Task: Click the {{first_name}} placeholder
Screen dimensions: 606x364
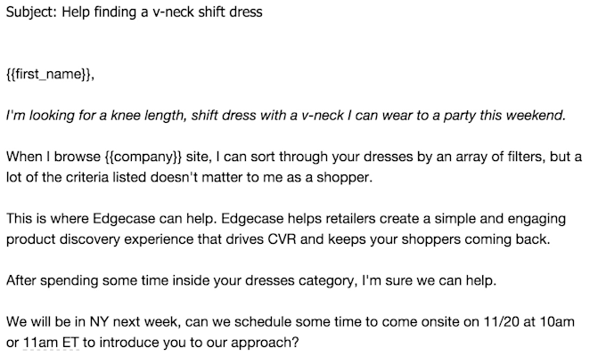Action: pos(49,75)
